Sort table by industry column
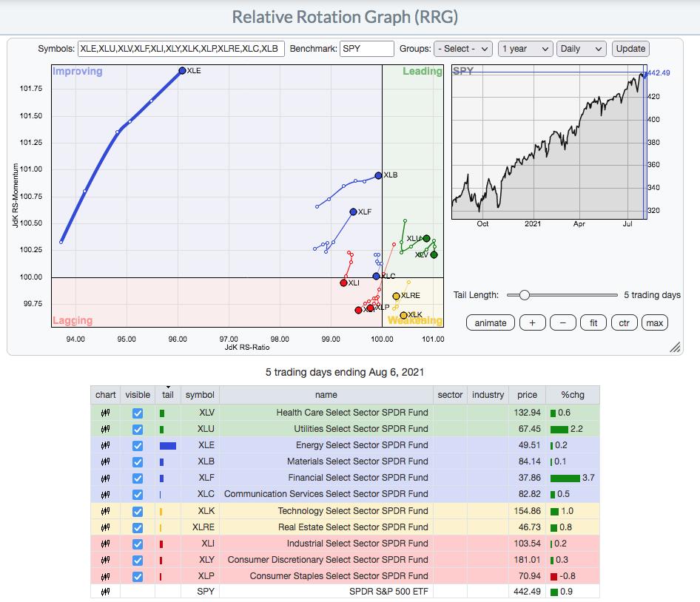700x602 pixels. click(488, 395)
